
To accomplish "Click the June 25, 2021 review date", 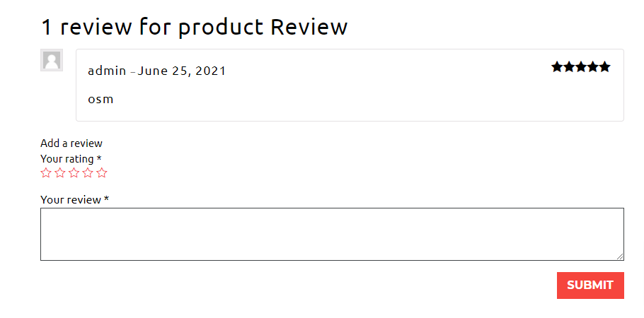I will (x=182, y=71).
